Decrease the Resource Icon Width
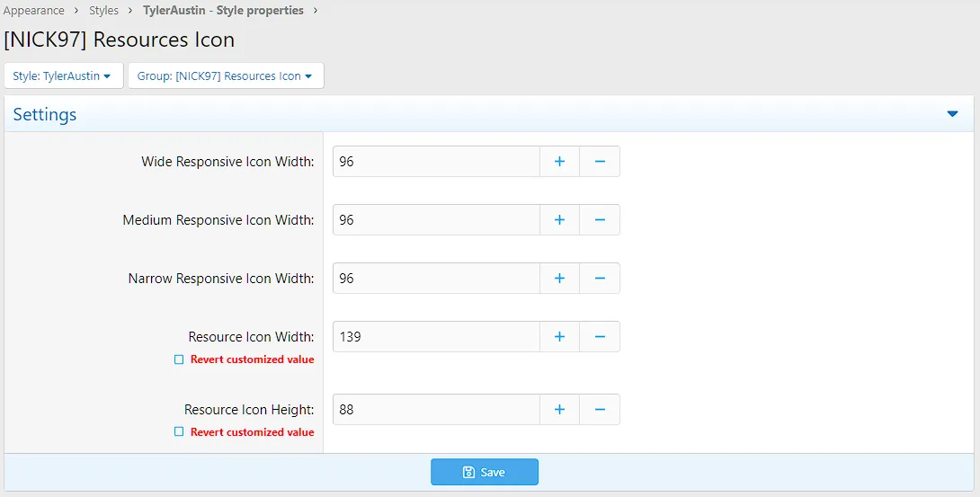The image size is (980, 497). coord(600,337)
